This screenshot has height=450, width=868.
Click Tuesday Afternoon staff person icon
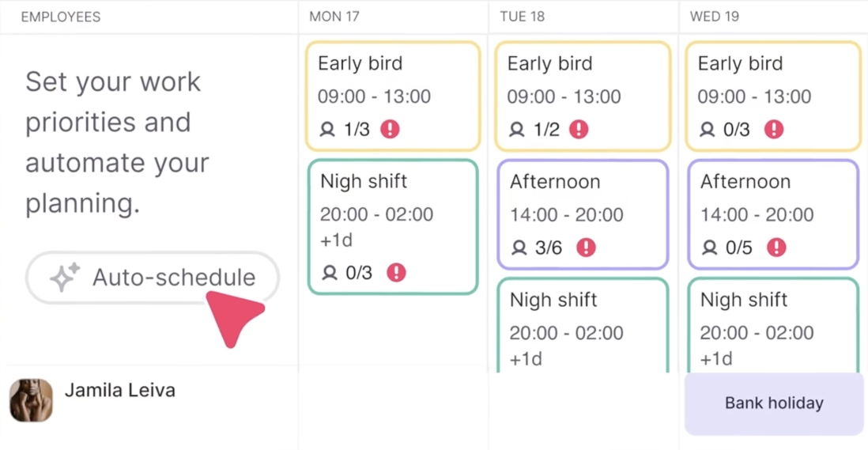(x=519, y=248)
